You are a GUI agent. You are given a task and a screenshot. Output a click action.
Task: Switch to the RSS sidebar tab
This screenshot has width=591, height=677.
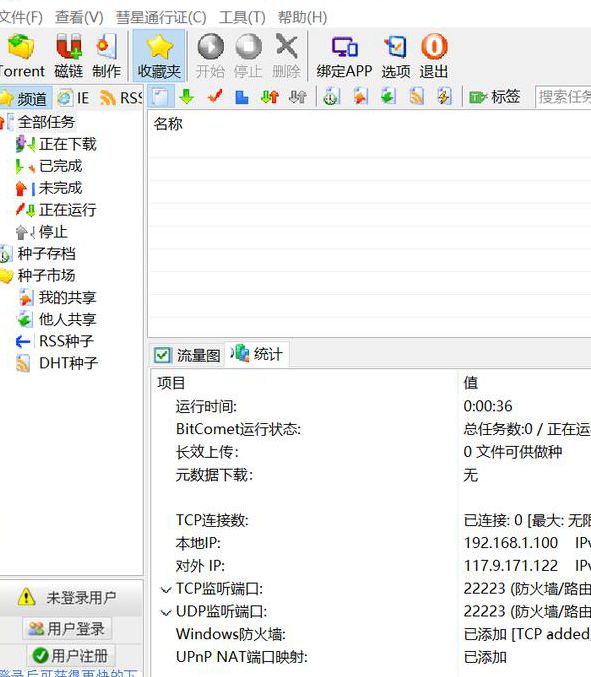click(121, 98)
